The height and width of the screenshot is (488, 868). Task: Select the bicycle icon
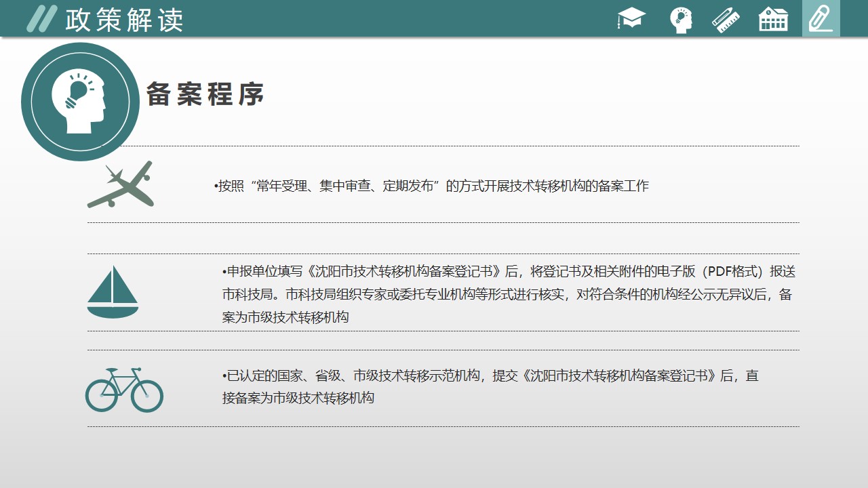pyautogui.click(x=124, y=390)
